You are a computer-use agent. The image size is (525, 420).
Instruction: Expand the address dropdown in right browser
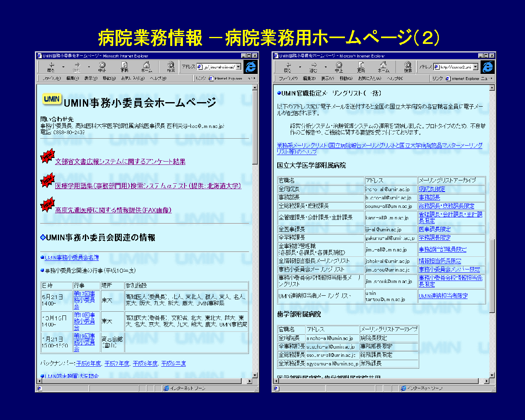click(x=475, y=67)
